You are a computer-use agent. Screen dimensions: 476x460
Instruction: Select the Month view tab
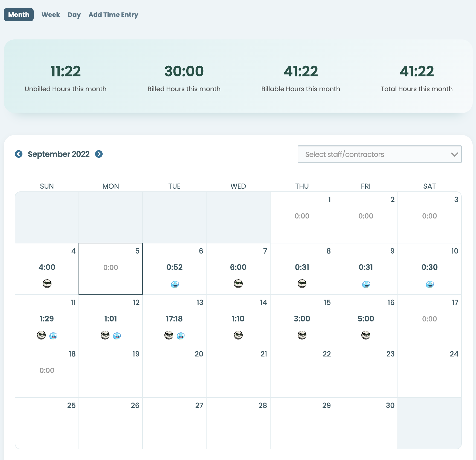click(19, 15)
